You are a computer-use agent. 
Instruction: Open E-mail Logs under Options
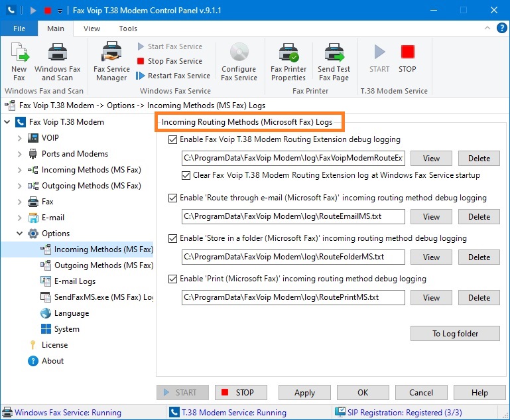(75, 281)
